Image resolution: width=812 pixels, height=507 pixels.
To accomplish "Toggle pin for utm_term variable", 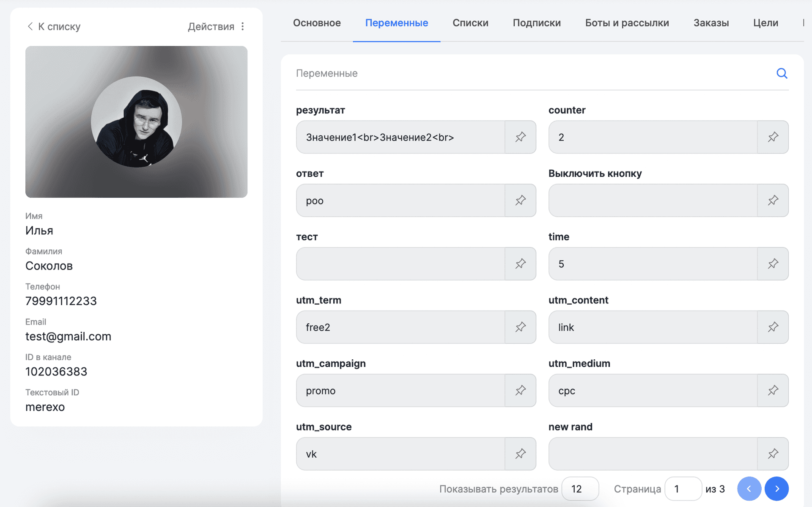I will 520,327.
